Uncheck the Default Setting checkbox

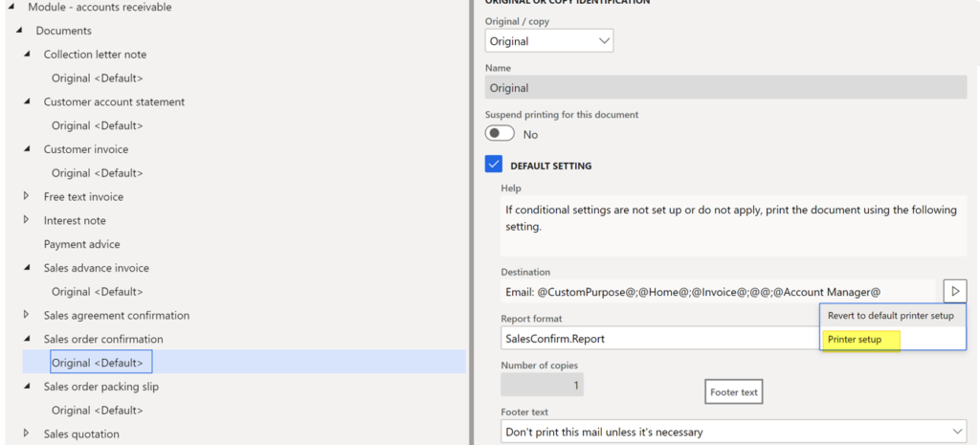click(494, 165)
